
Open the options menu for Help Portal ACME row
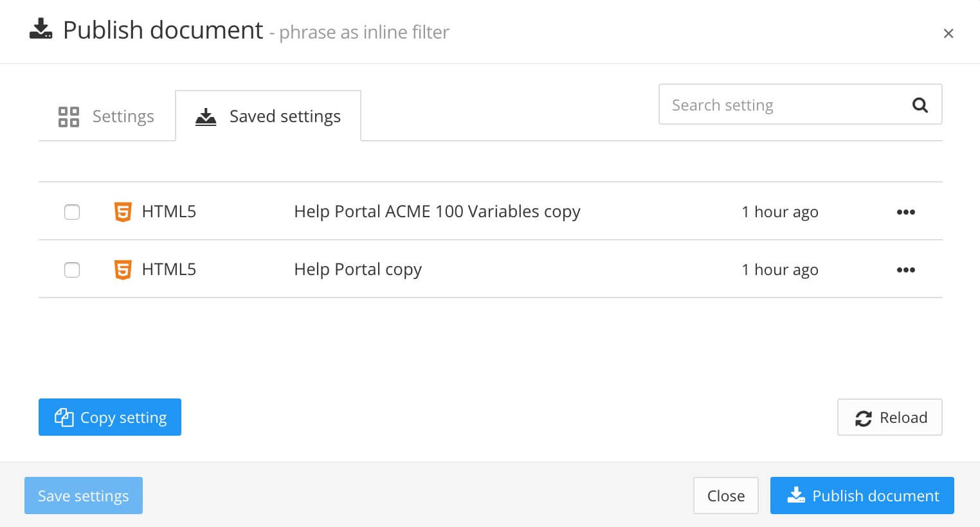tap(906, 211)
